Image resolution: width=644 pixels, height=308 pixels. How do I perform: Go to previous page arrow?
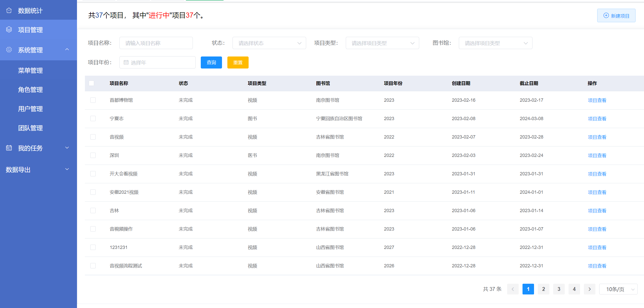[x=513, y=289]
